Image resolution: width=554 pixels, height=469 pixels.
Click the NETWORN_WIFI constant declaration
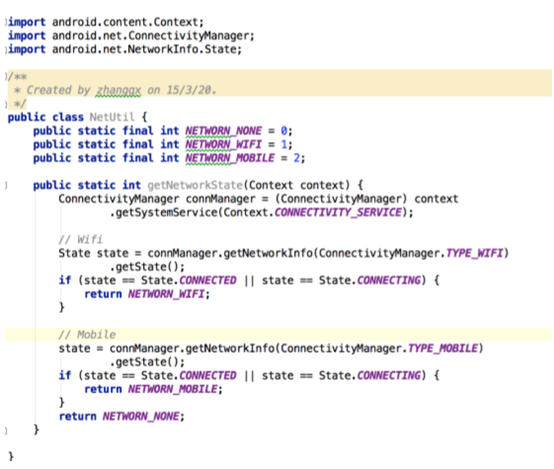tap(224, 144)
